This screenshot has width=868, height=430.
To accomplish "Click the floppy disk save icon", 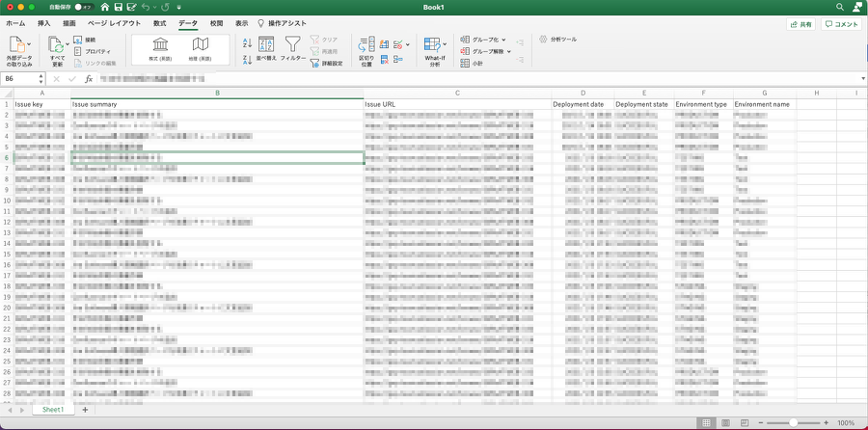I will tap(118, 7).
